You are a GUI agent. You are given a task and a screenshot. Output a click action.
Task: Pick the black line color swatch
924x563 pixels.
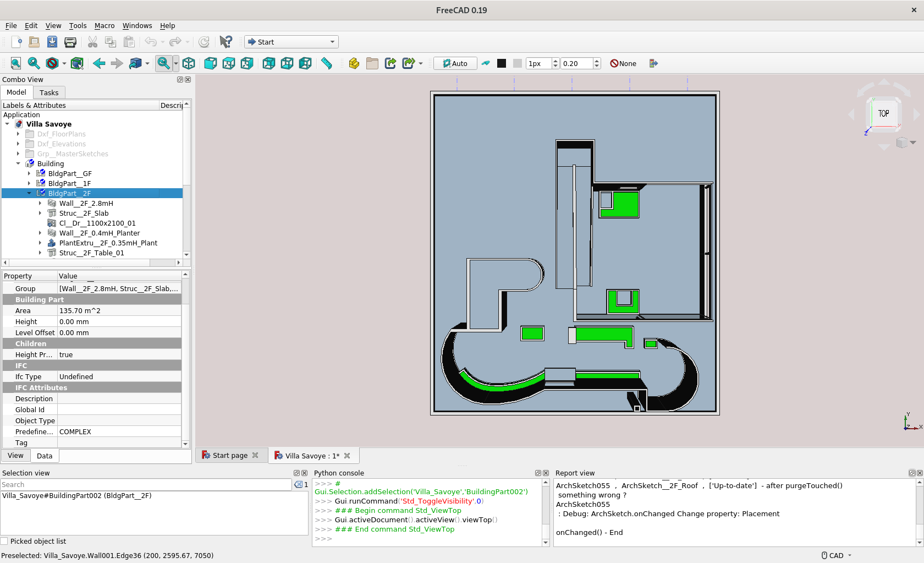[x=502, y=63]
